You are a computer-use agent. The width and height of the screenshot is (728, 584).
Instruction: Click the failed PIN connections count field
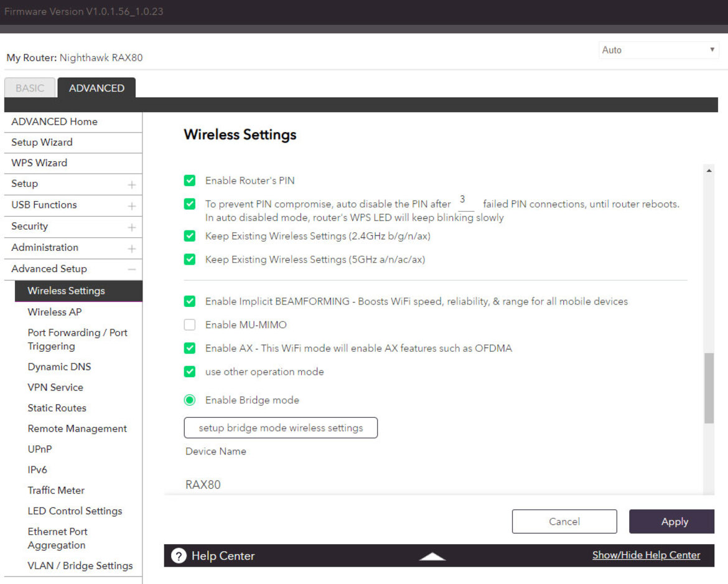(x=466, y=201)
